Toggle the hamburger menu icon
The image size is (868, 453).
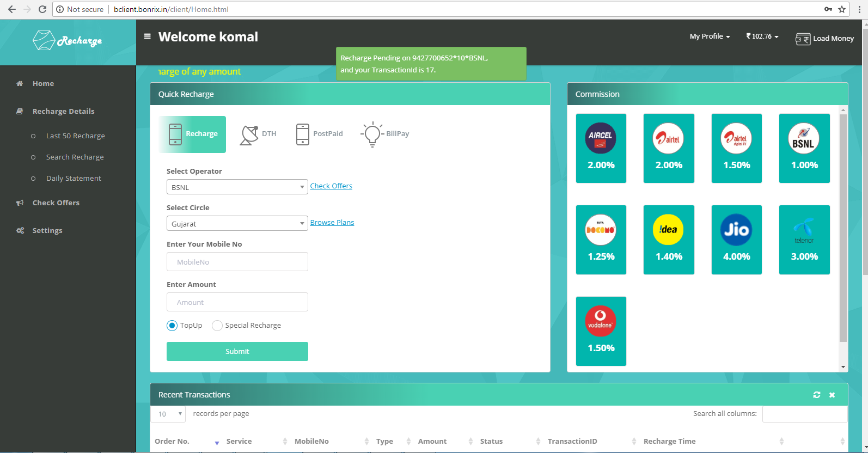[147, 36]
